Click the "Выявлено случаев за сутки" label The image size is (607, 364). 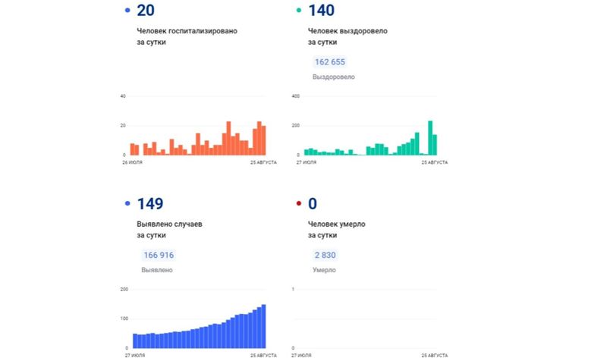(169, 229)
